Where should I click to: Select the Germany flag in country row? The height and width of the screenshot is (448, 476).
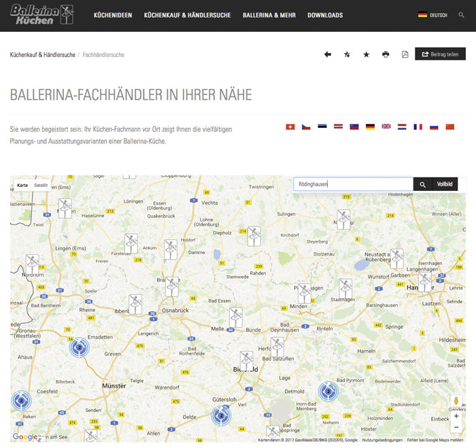tap(370, 127)
